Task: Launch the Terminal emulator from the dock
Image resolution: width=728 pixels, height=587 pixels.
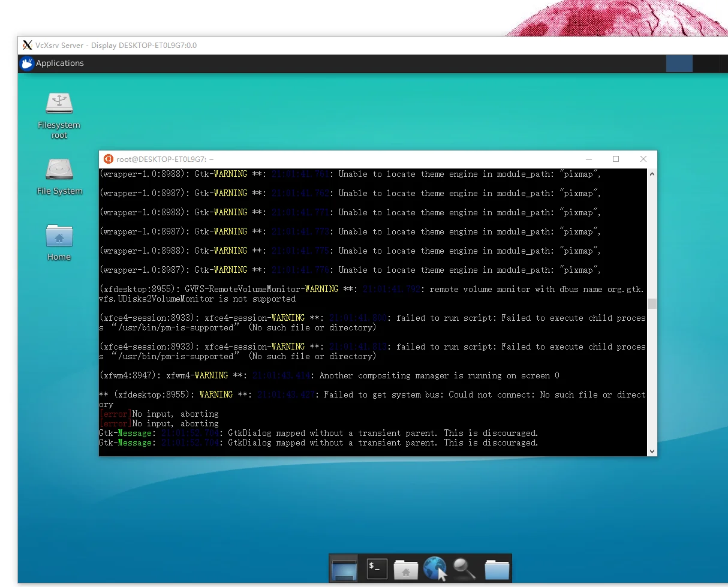Action: click(377, 569)
